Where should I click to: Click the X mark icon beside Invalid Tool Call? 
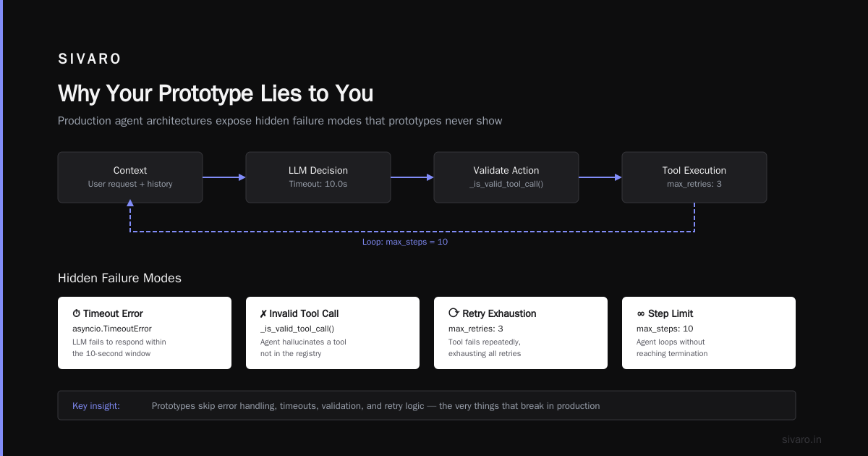[263, 314]
